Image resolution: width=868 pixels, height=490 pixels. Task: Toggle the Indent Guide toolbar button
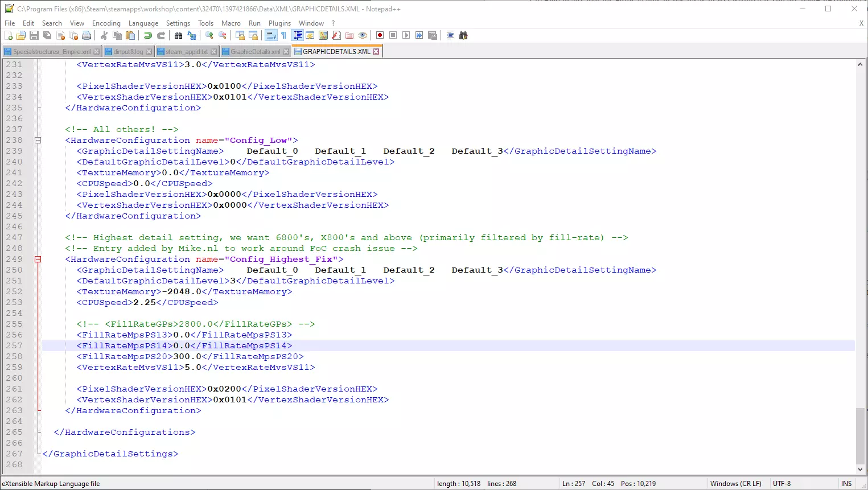[298, 35]
